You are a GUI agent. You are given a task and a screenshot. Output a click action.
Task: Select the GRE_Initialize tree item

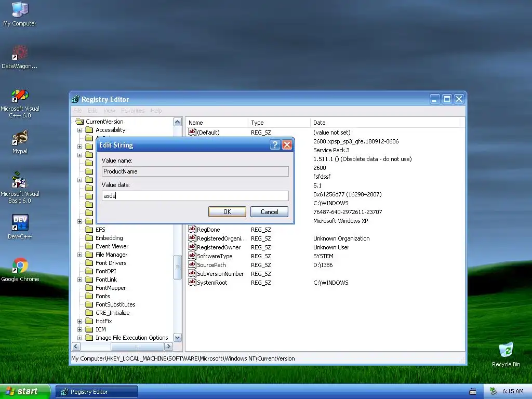pos(113,313)
